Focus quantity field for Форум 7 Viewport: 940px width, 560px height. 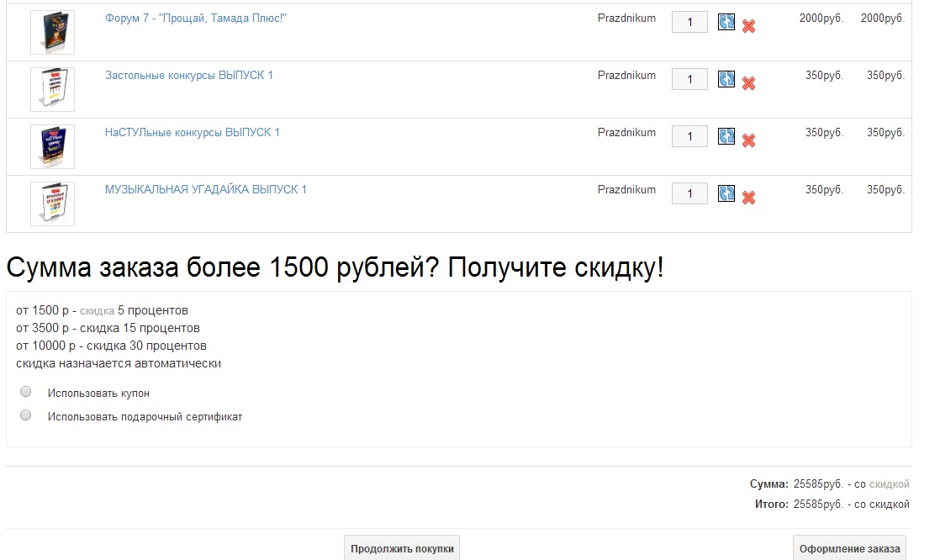click(689, 22)
